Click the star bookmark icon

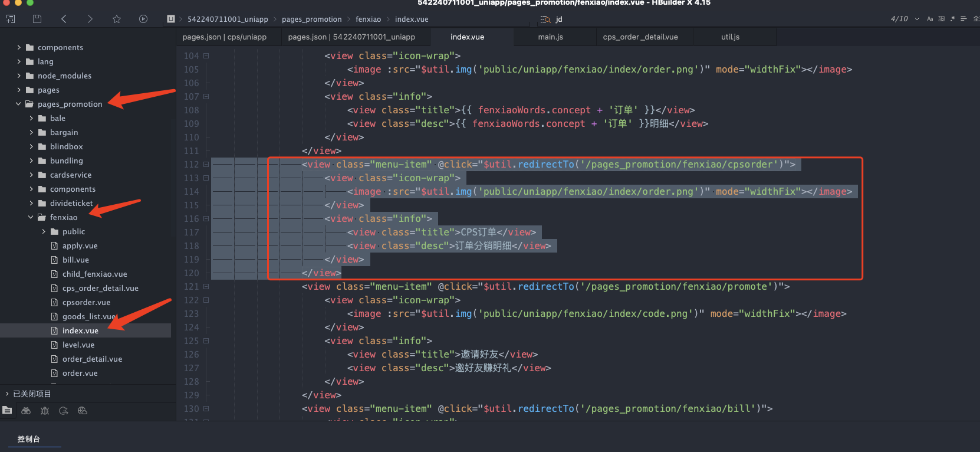117,19
